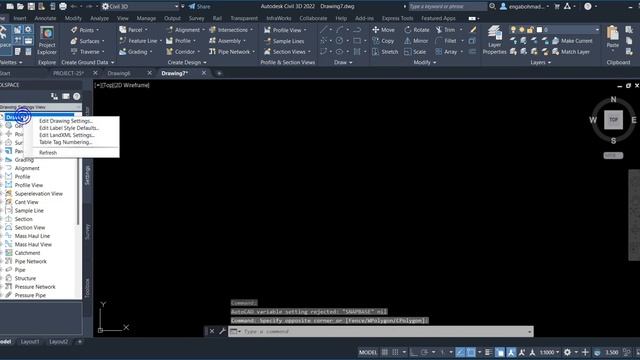Activate the Rotate tool
The height and width of the screenshot is (360, 640).
click(x=417, y=30)
